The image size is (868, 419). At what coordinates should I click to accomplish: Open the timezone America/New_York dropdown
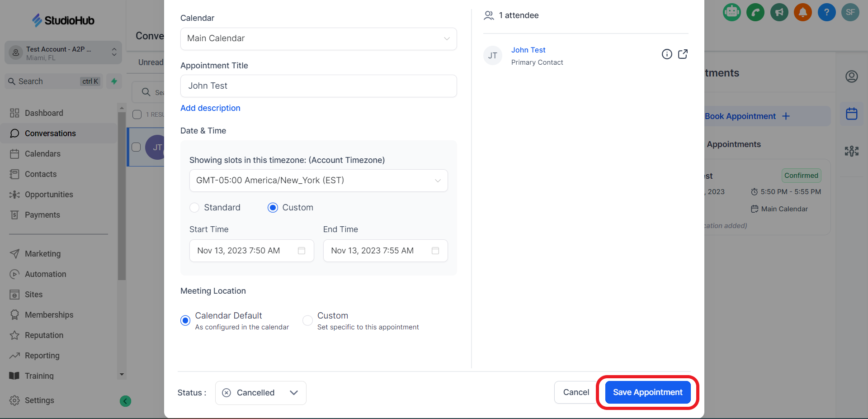click(x=319, y=181)
